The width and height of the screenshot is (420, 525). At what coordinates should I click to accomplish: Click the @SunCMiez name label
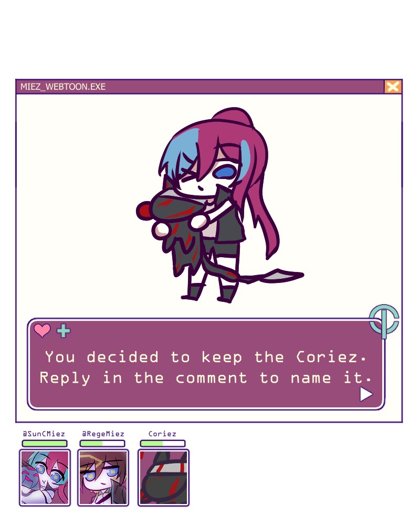(44, 434)
